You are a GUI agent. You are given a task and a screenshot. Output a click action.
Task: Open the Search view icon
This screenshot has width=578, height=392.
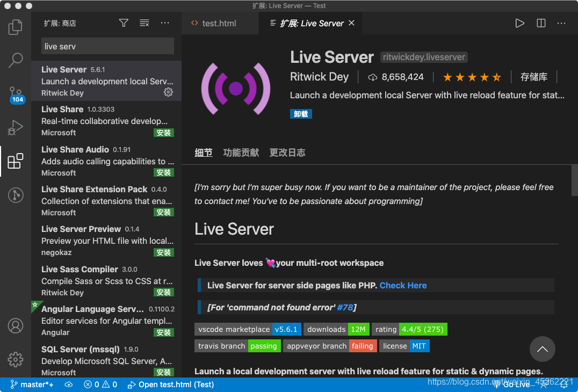[16, 60]
